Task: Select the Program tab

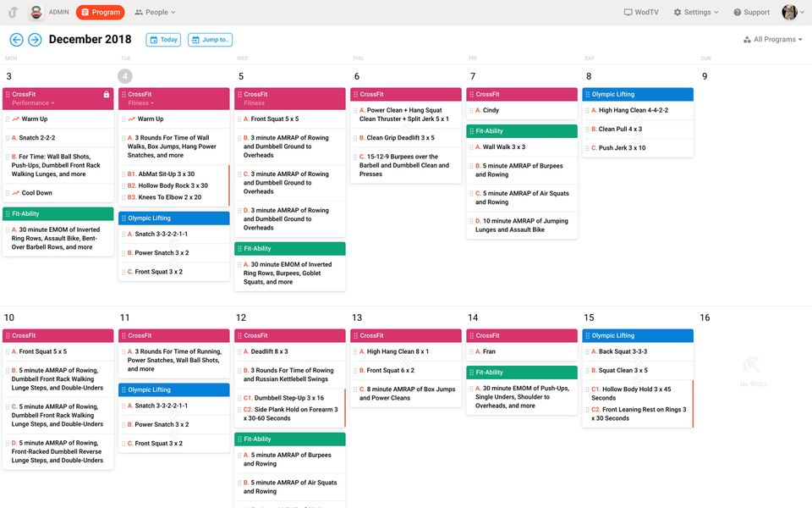Action: click(101, 12)
